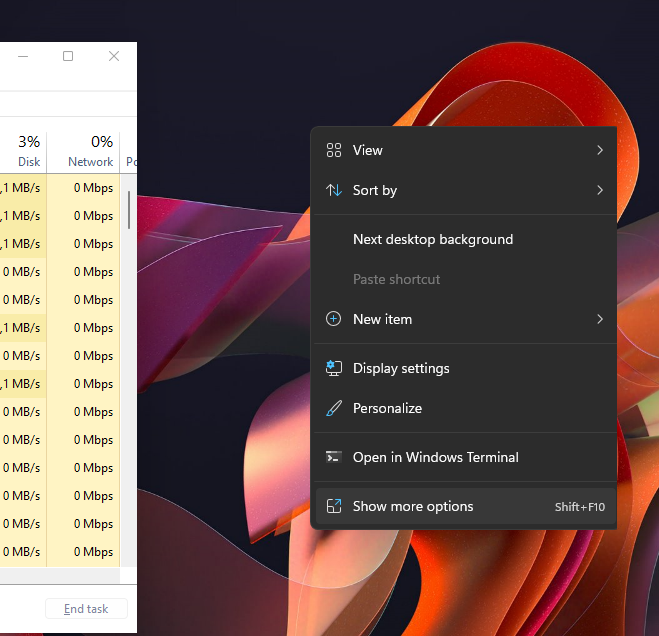Screen dimensions: 659x636
Task: Click the vertical scrollbar thumb in Task Manager
Action: 129,210
